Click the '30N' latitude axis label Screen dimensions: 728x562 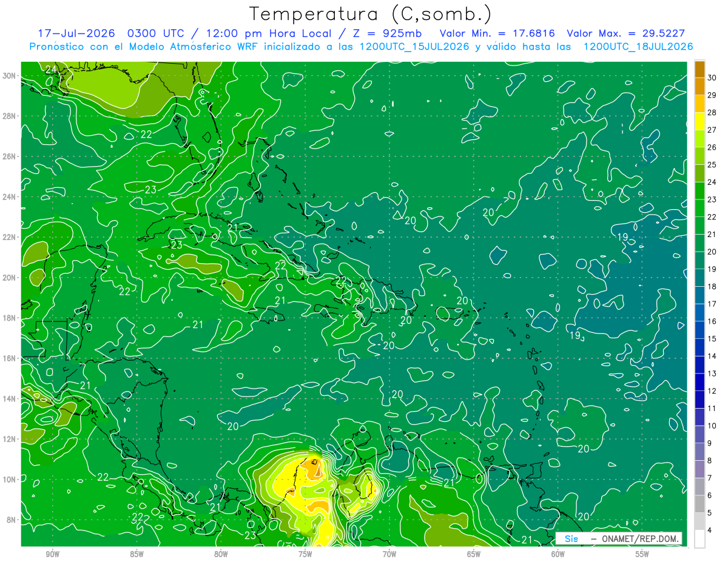[x=9, y=76]
